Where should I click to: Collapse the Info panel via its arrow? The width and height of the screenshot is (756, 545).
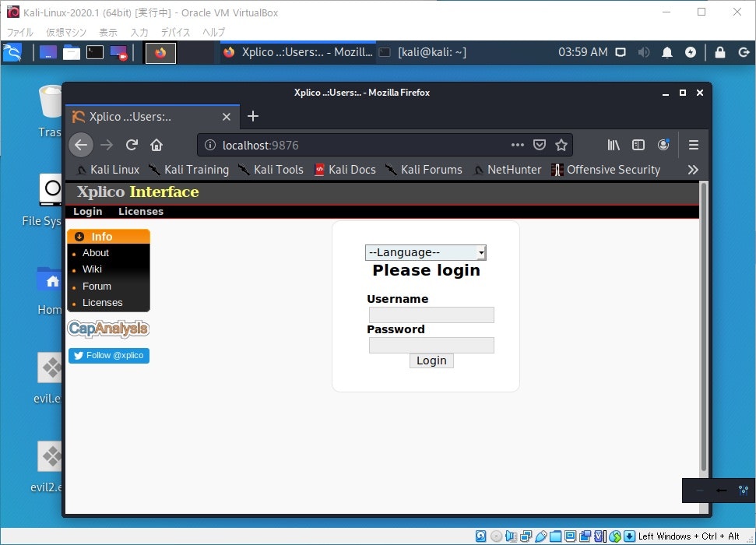(80, 236)
